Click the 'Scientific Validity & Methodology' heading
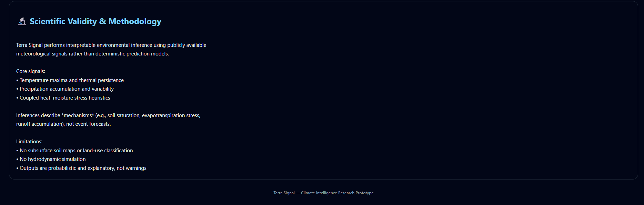Screen dimensions: 644x205 [95, 21]
